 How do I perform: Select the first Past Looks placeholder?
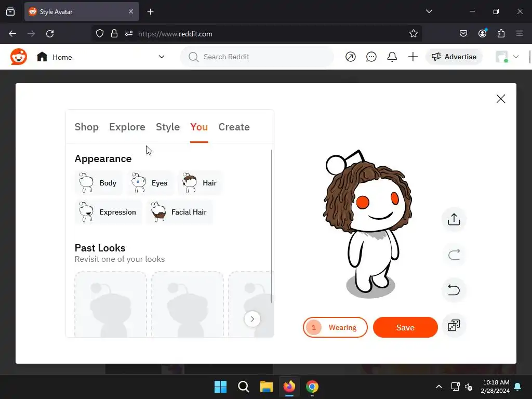point(111,304)
